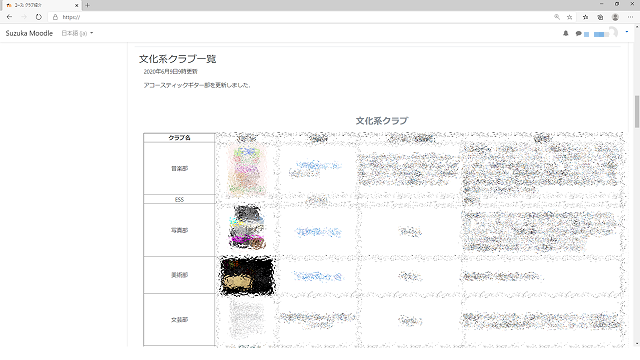Click the page vertical scrollbar thumb
Viewport: 640px width, 360px height.
636,111
